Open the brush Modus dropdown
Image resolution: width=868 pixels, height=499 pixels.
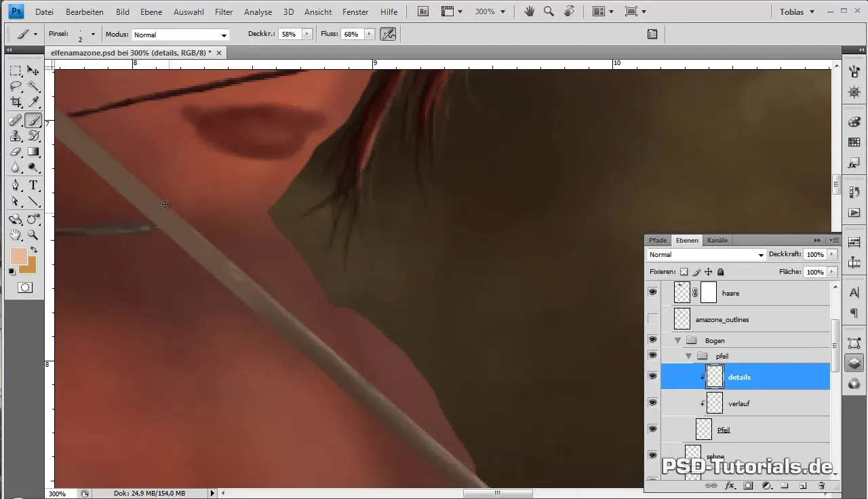[x=180, y=35]
